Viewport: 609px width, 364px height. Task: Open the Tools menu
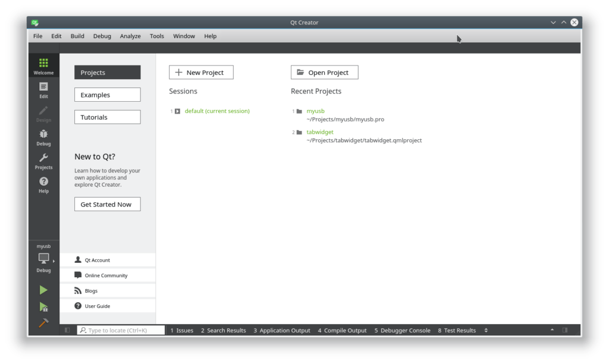tap(157, 36)
